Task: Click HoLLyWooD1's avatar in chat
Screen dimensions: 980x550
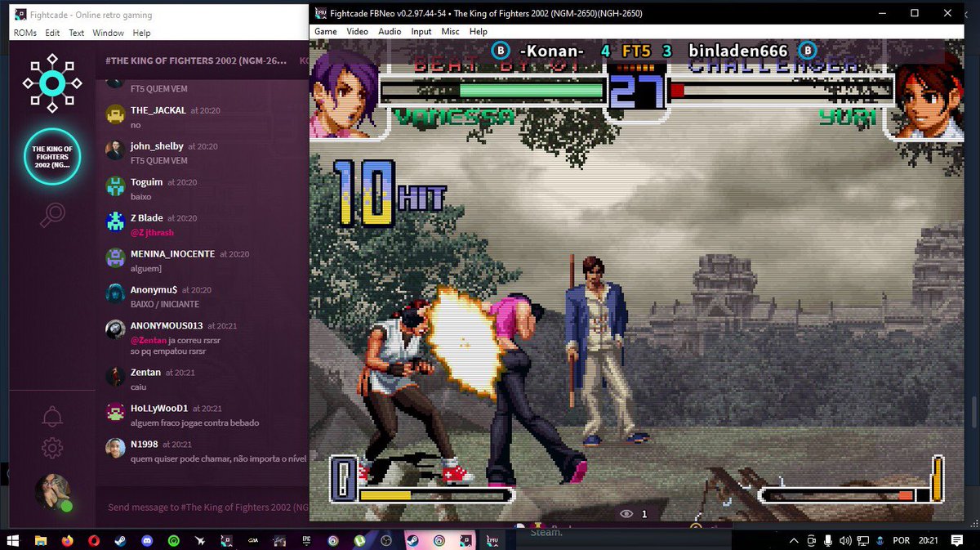Action: [115, 413]
